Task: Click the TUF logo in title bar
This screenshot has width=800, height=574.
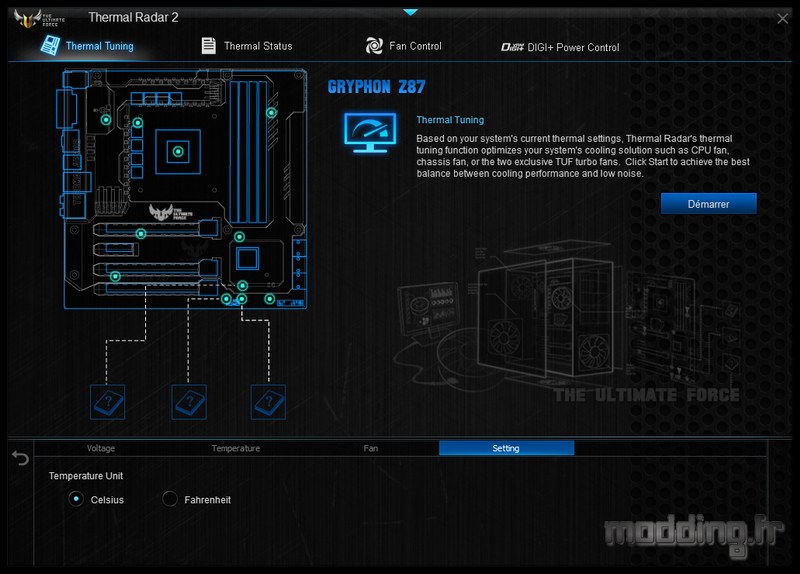Action: pyautogui.click(x=39, y=19)
